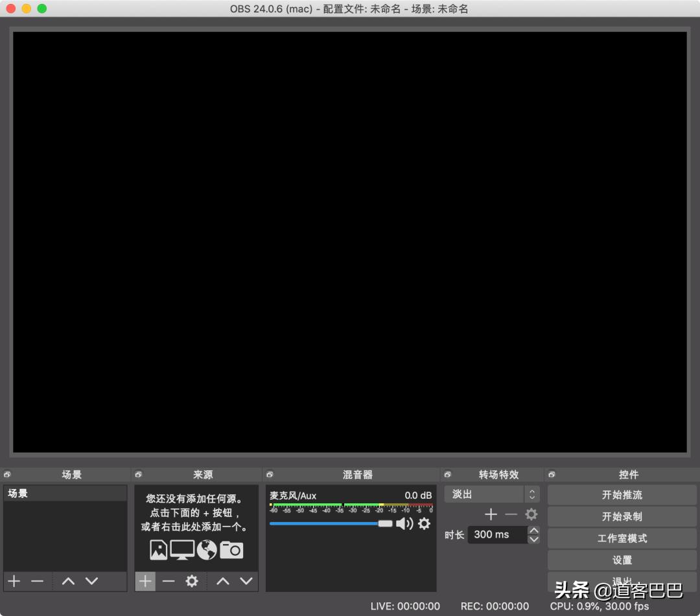Add a new source with the plus button
700x616 pixels.
(145, 581)
